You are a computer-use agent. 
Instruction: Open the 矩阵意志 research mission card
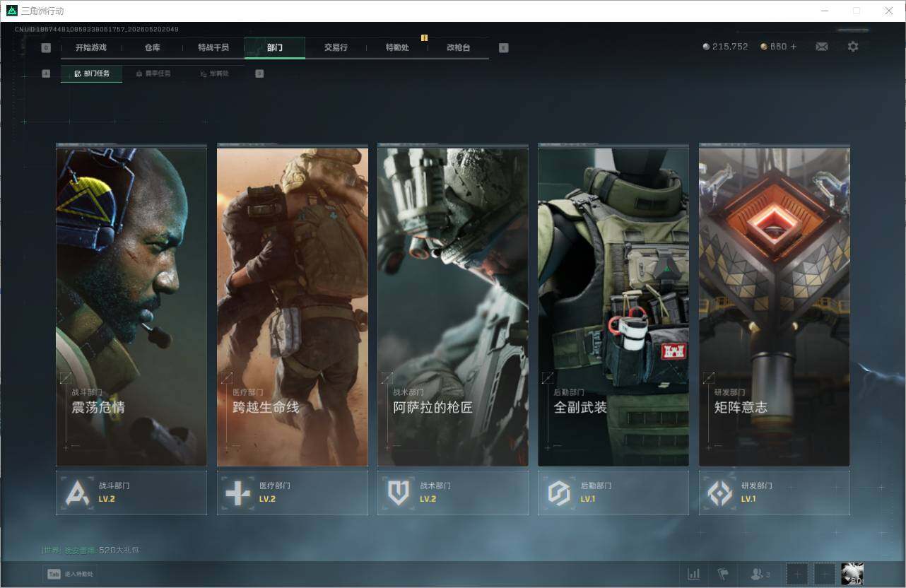774,305
